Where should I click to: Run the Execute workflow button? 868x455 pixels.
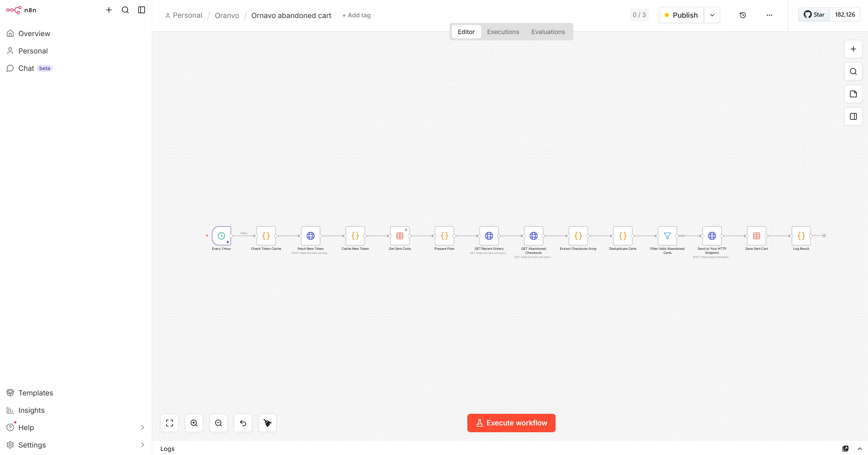point(511,423)
